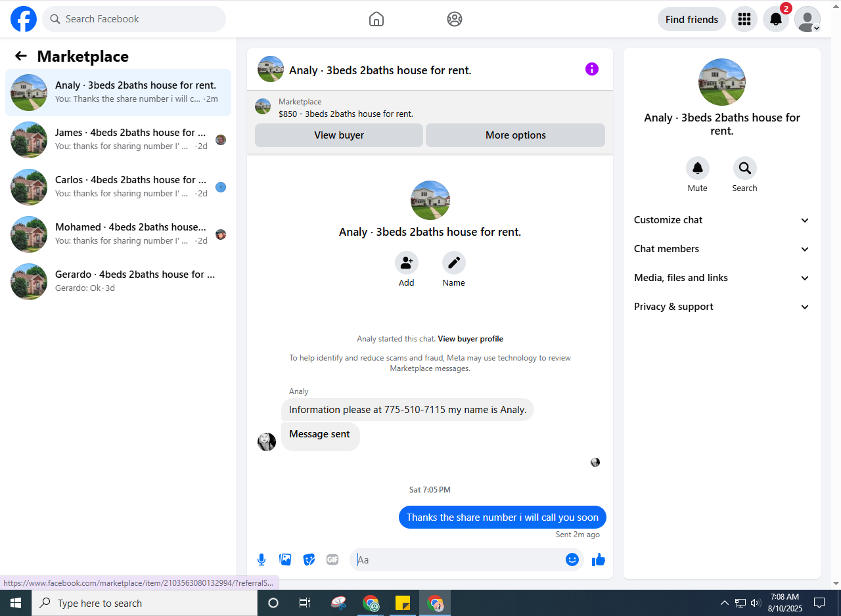Open the Snipping Tool taskbar icon

point(338,603)
